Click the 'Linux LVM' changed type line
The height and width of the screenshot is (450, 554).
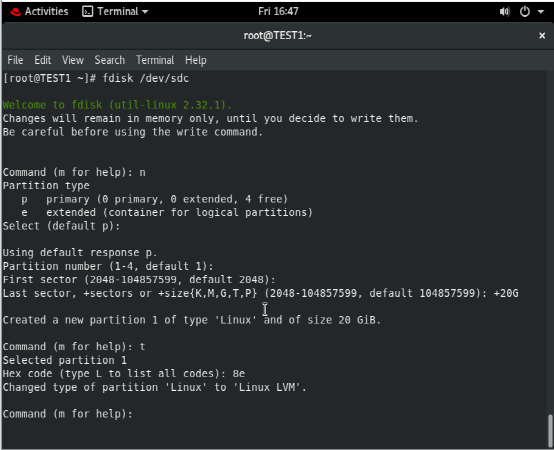[x=154, y=387]
